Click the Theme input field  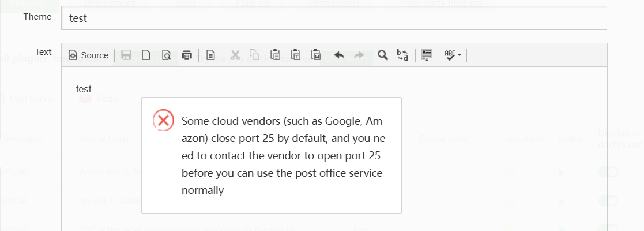334,18
